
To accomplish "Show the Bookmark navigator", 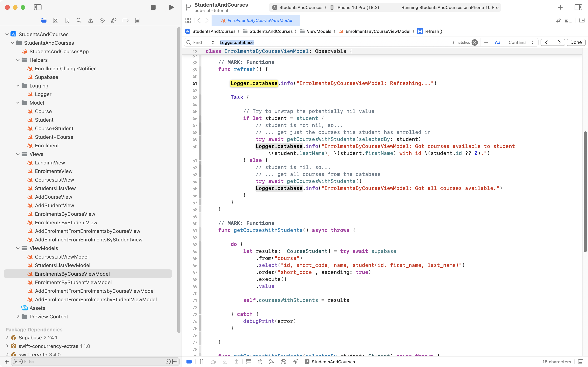I will [67, 20].
